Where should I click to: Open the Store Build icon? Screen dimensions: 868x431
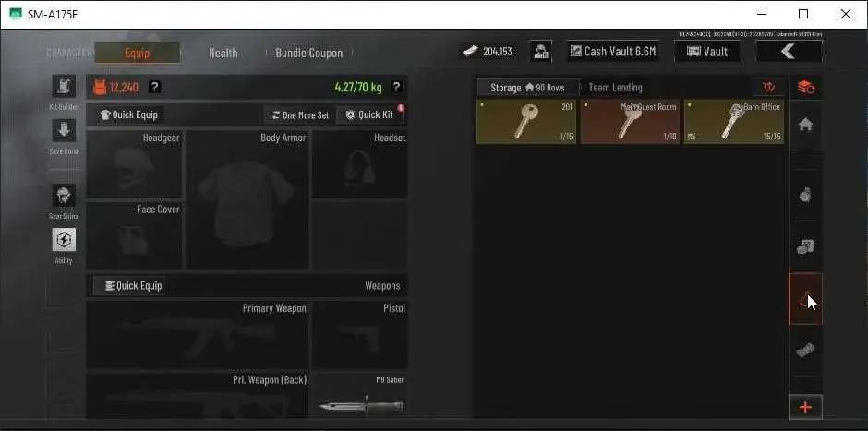coord(64,130)
